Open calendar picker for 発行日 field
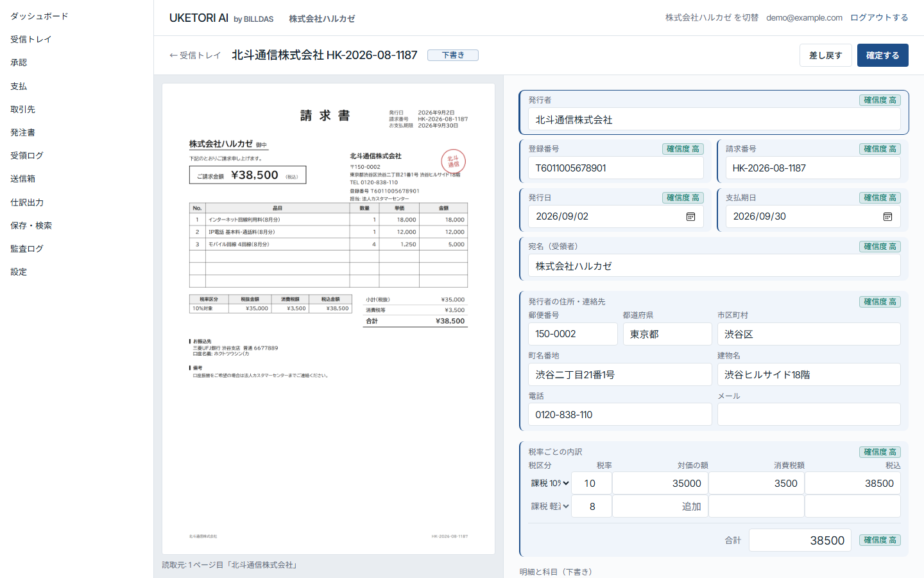Screen dimensions: 924x578 pyautogui.click(x=690, y=217)
